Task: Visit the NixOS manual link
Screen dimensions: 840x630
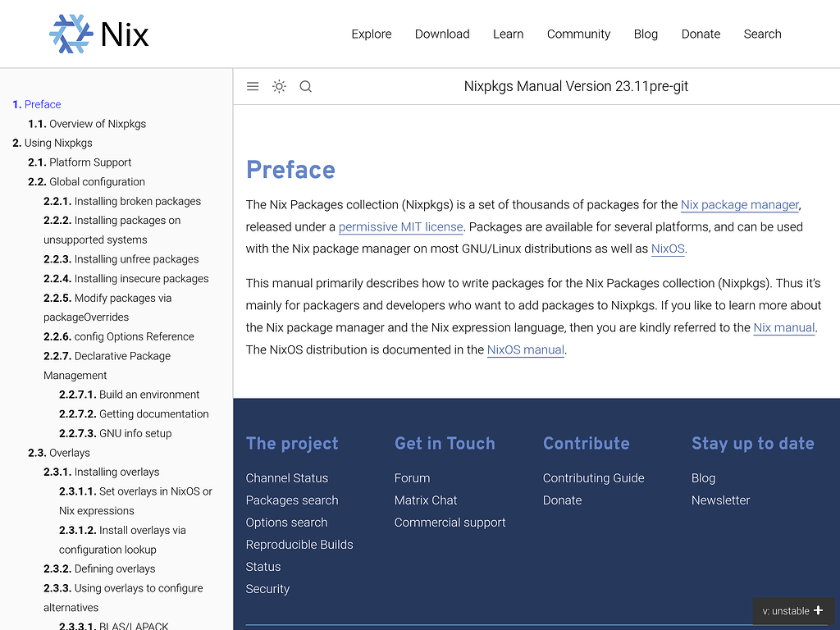Action: click(x=525, y=349)
